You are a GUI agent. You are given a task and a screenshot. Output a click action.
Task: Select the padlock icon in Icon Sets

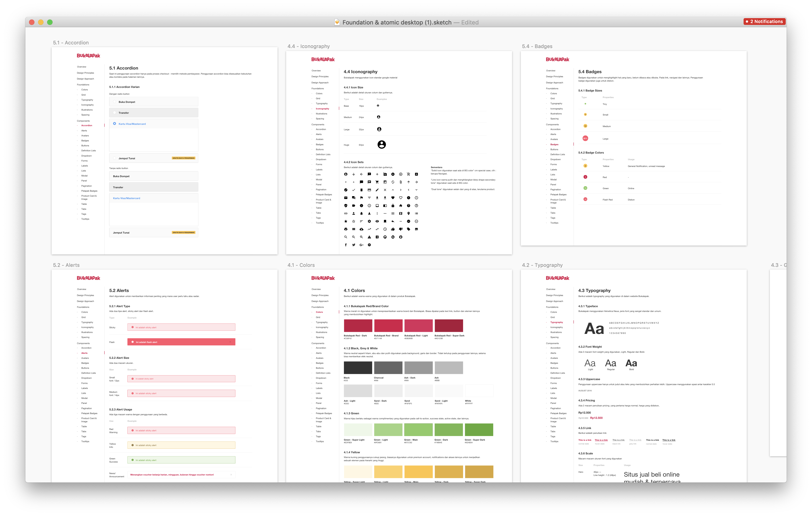(392, 206)
